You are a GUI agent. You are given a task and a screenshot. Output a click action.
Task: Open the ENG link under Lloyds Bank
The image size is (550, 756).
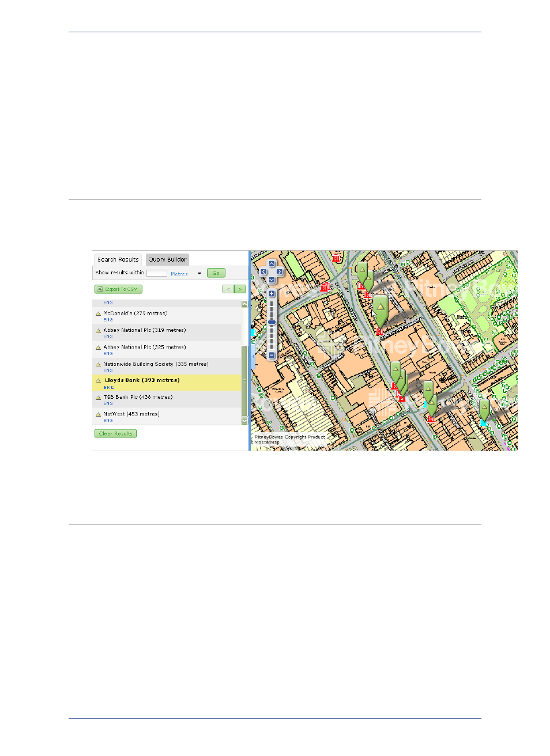tap(108, 387)
